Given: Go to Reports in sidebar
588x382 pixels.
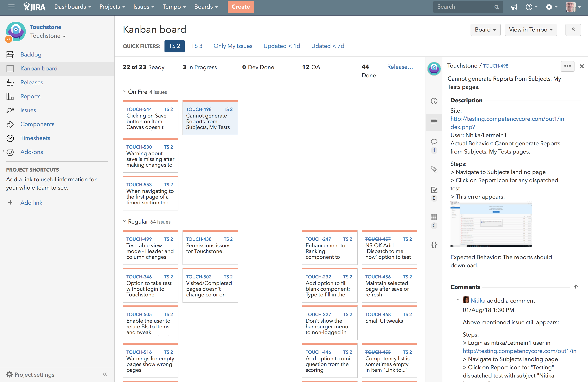Looking at the screenshot, I should click(x=30, y=96).
